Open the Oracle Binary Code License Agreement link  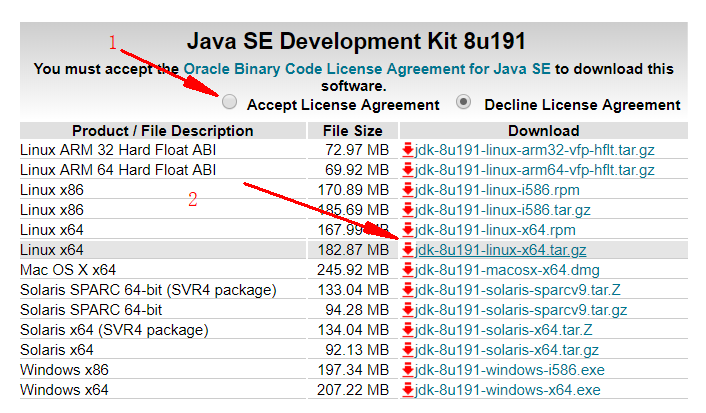[x=367, y=68]
